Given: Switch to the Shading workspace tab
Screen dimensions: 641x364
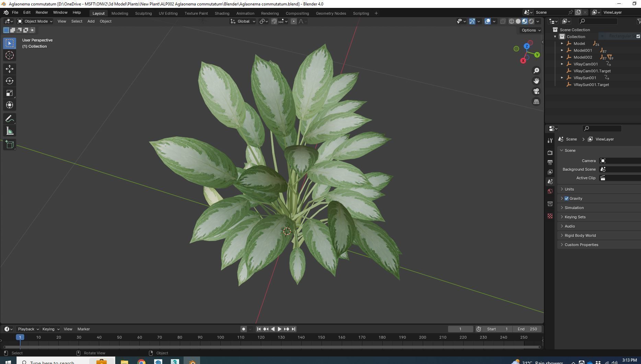Looking at the screenshot, I should pos(222,13).
